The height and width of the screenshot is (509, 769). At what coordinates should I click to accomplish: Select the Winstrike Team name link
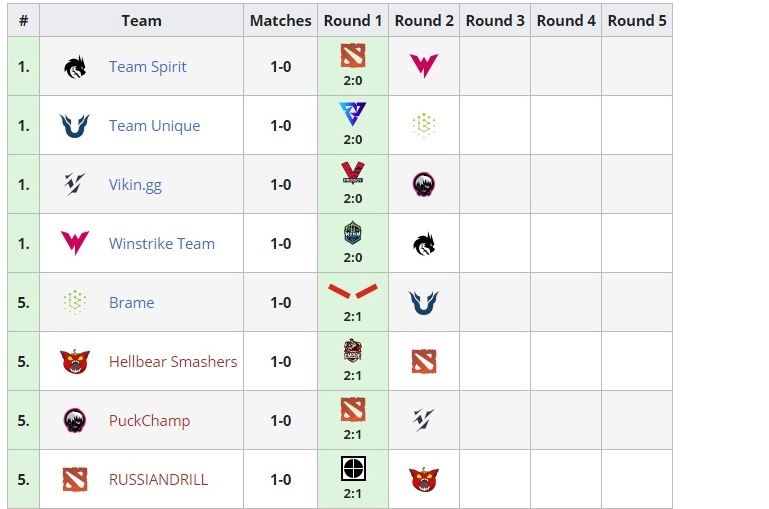click(x=162, y=244)
